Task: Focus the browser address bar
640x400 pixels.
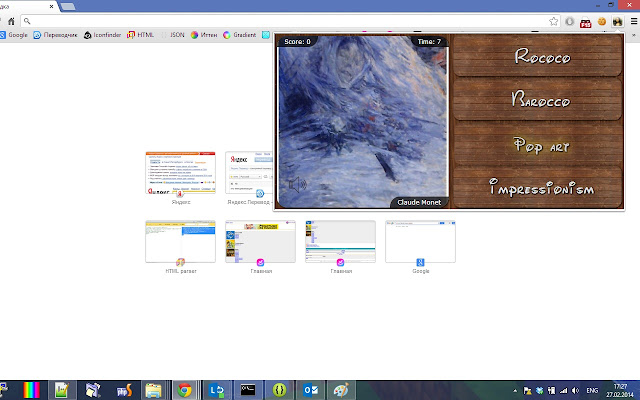Action: [286, 21]
